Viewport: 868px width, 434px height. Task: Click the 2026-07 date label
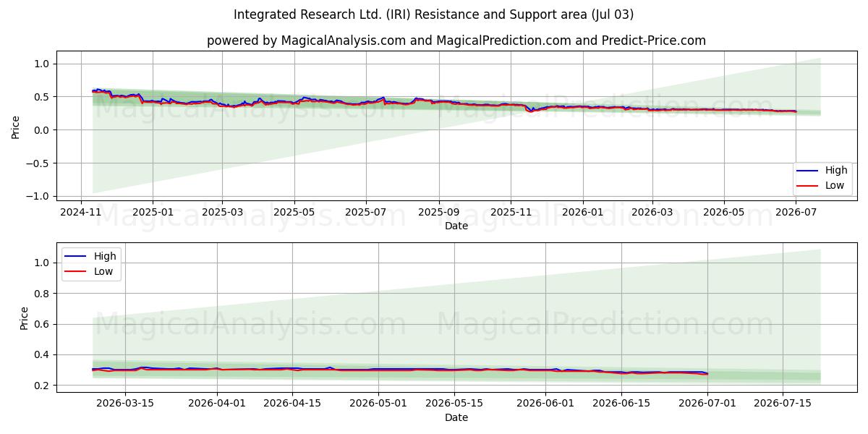796,212
